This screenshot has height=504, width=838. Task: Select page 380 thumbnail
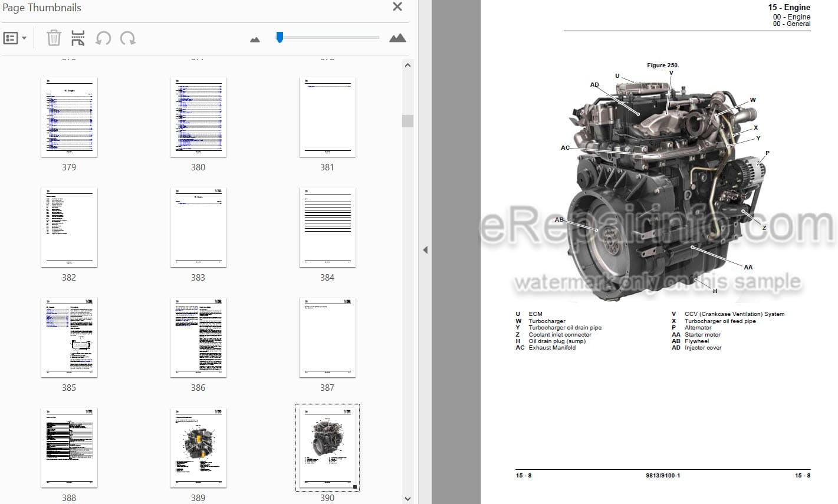tap(198, 117)
